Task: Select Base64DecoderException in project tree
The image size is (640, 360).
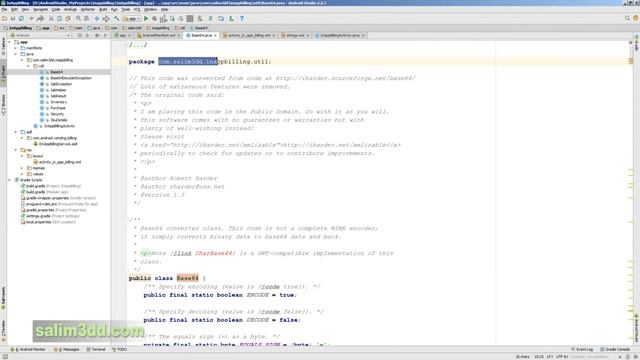Action: pos(71,78)
